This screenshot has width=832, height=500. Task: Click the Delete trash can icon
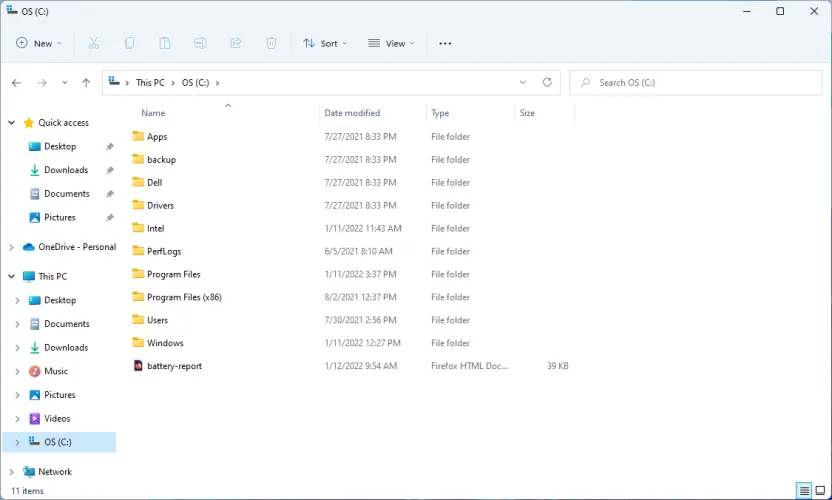click(271, 43)
